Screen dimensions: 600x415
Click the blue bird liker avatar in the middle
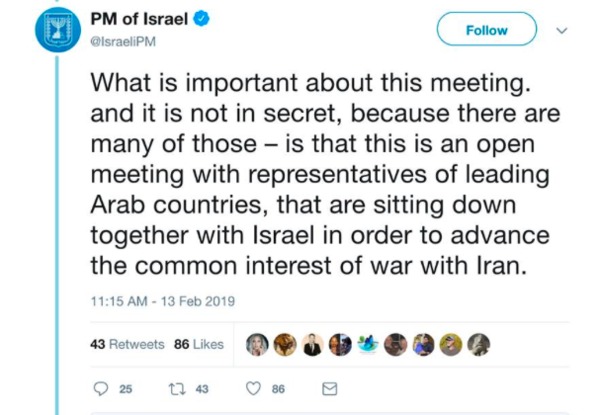click(x=369, y=343)
